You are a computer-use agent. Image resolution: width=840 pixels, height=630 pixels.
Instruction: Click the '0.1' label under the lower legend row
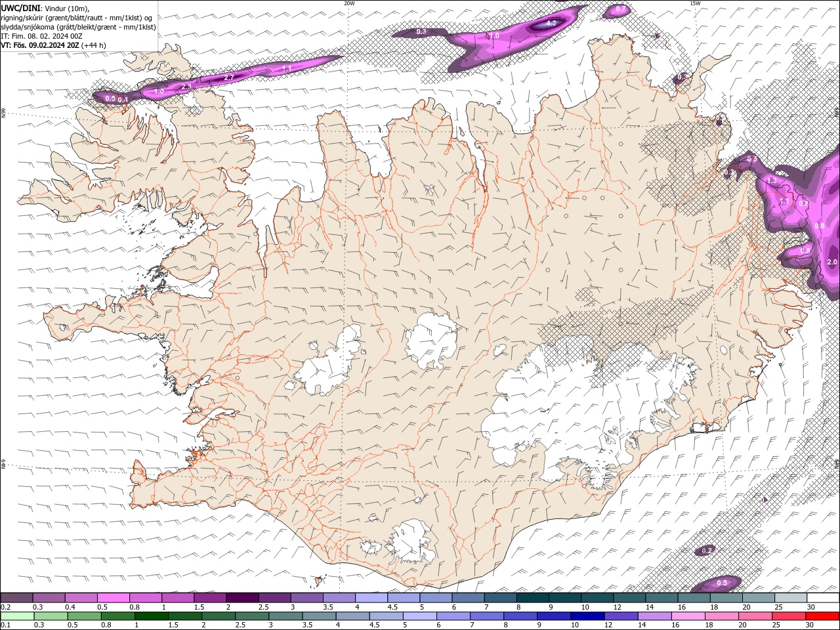6,625
